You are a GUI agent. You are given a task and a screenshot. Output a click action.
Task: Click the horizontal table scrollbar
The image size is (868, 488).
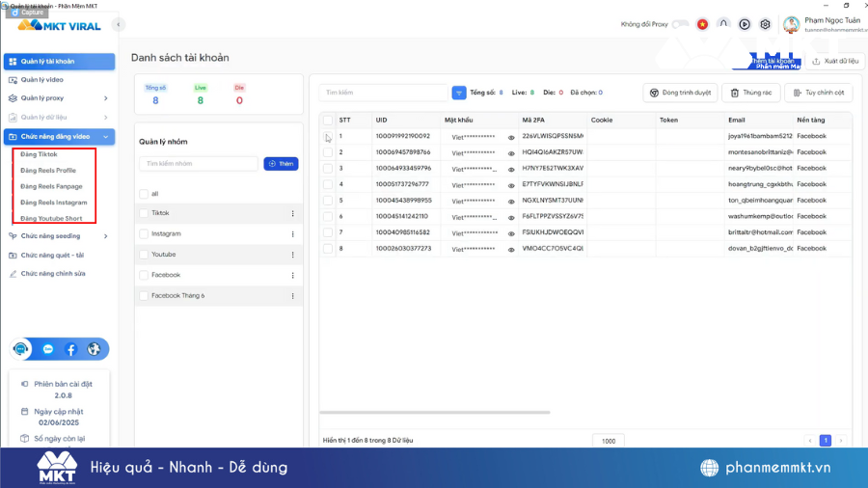[x=435, y=412]
